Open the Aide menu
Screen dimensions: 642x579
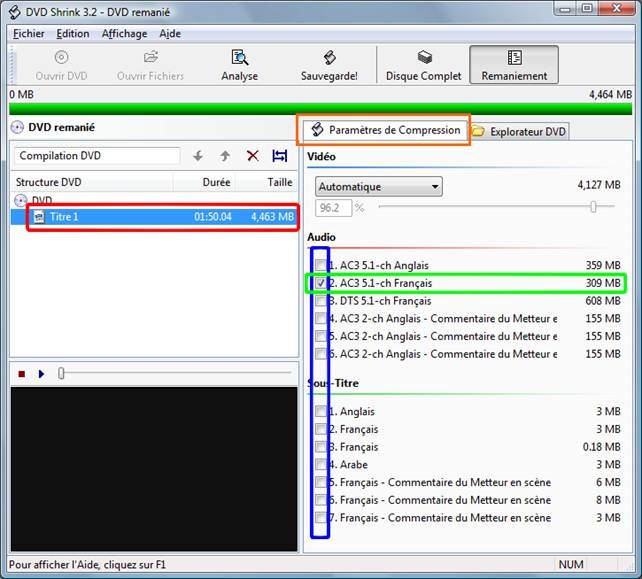(x=170, y=34)
